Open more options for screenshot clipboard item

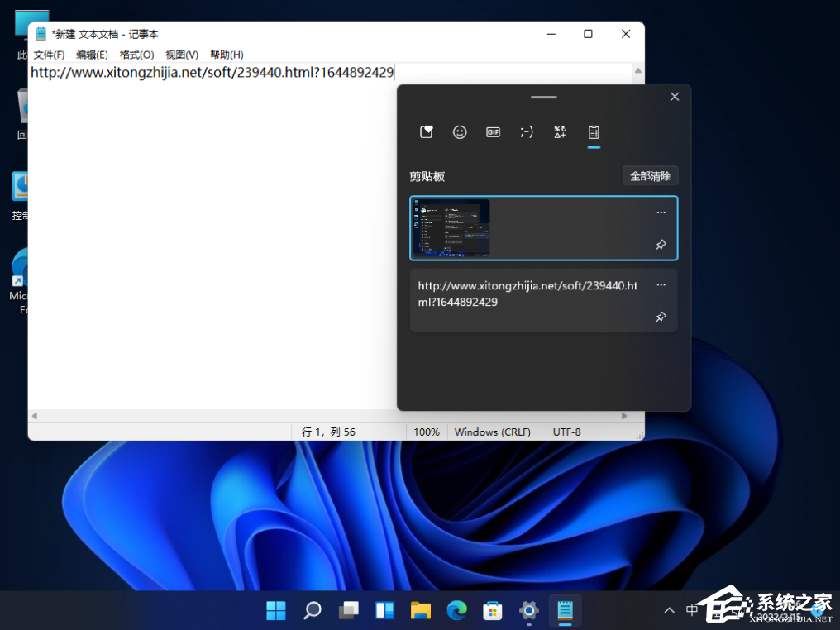(x=661, y=212)
